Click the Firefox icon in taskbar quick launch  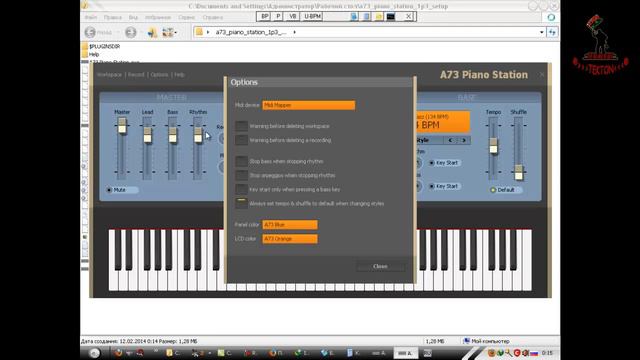(x=118, y=353)
